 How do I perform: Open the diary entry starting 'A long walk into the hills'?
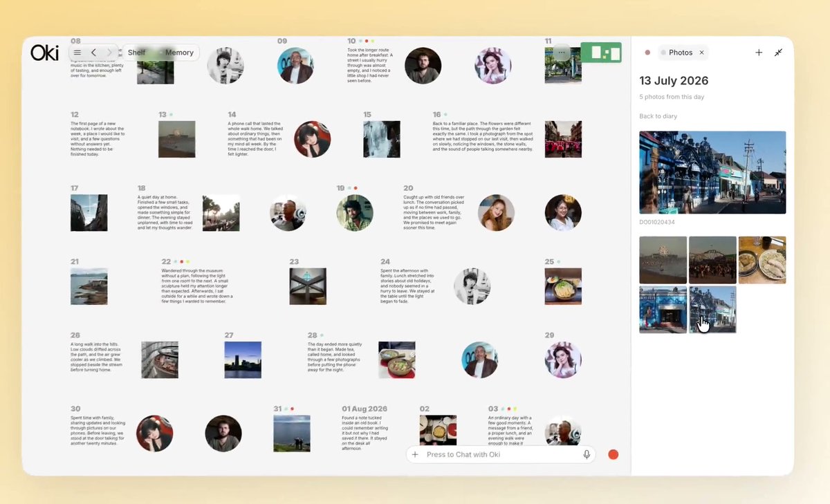pyautogui.click(x=97, y=357)
